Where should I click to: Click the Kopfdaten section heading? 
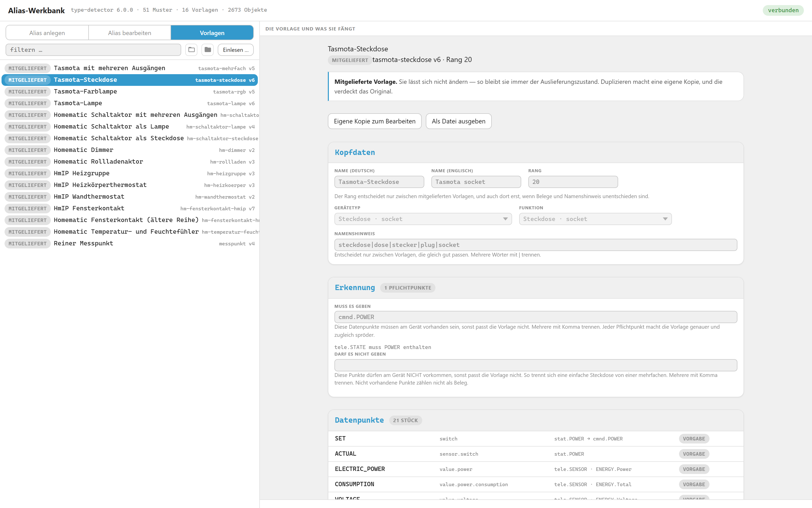point(355,153)
